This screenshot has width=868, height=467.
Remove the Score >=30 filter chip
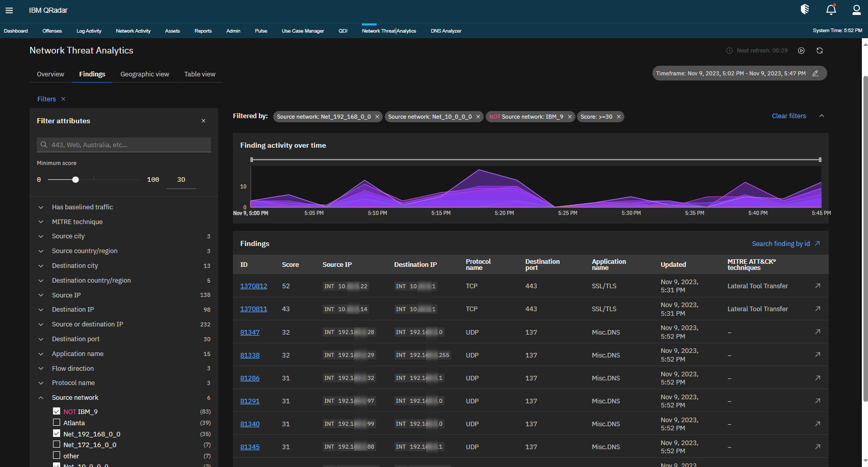click(619, 117)
